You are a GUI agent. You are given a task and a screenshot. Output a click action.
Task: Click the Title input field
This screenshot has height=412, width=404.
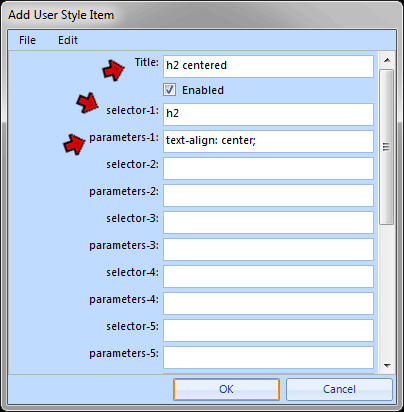click(x=268, y=66)
